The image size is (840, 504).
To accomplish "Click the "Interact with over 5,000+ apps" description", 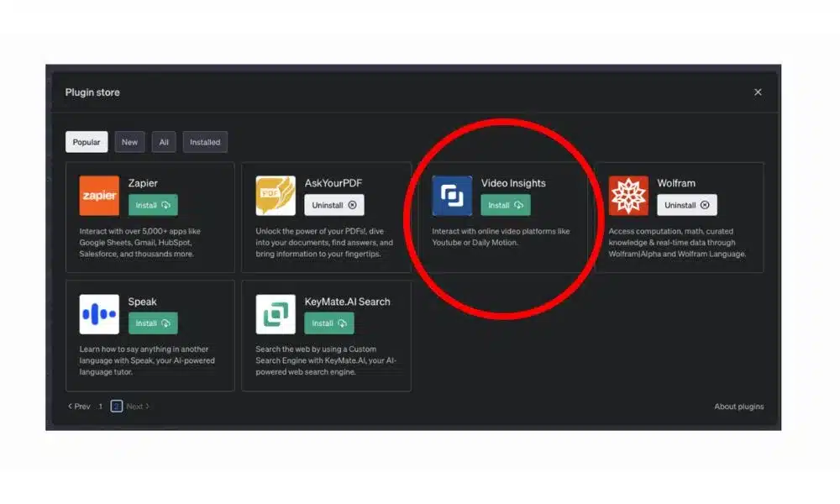I will 139,243.
